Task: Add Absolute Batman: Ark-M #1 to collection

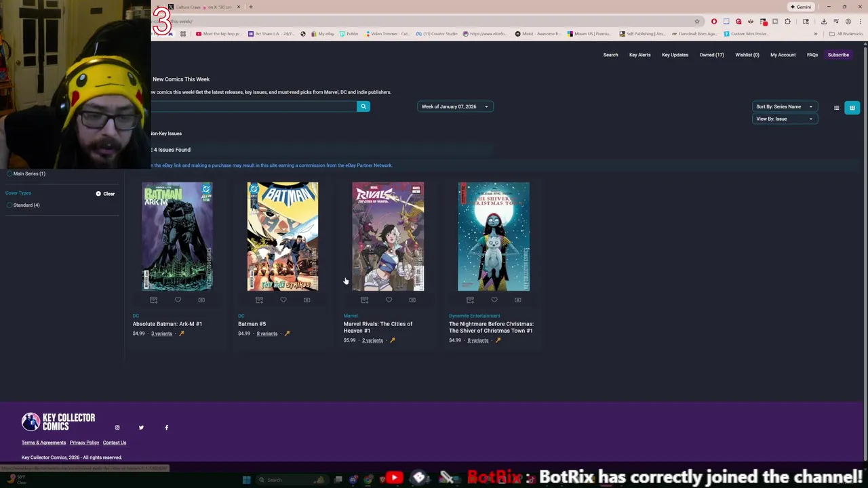Action: 154,300
